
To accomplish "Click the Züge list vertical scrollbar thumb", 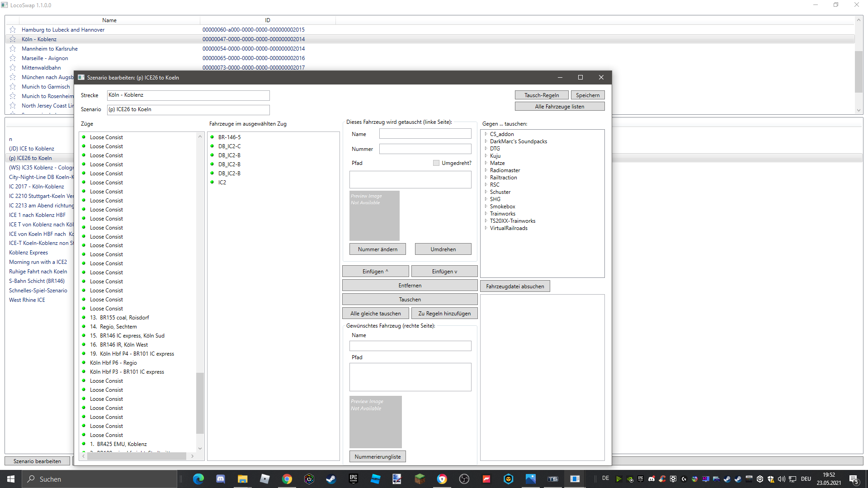I will coord(200,402).
